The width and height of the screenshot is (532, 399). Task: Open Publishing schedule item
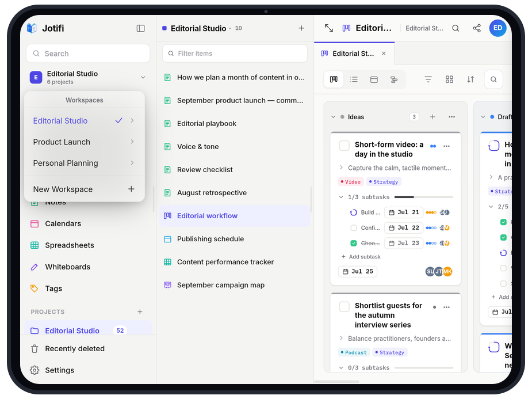(235, 239)
